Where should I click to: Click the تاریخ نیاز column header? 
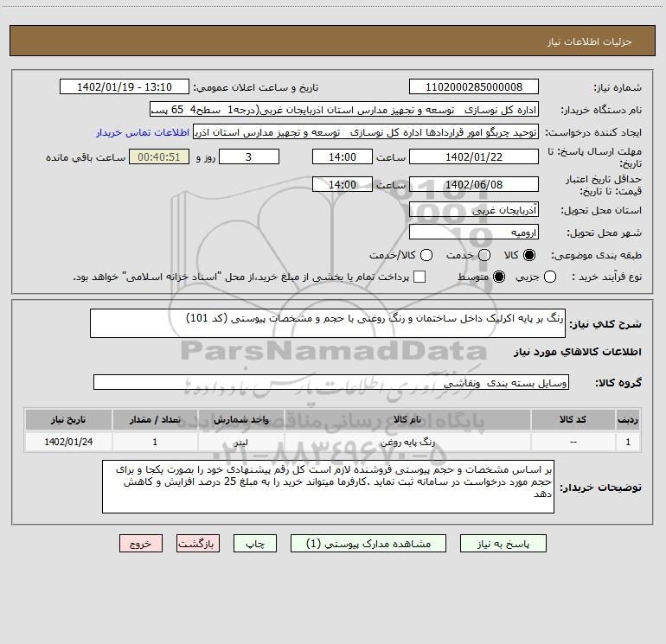(68, 419)
